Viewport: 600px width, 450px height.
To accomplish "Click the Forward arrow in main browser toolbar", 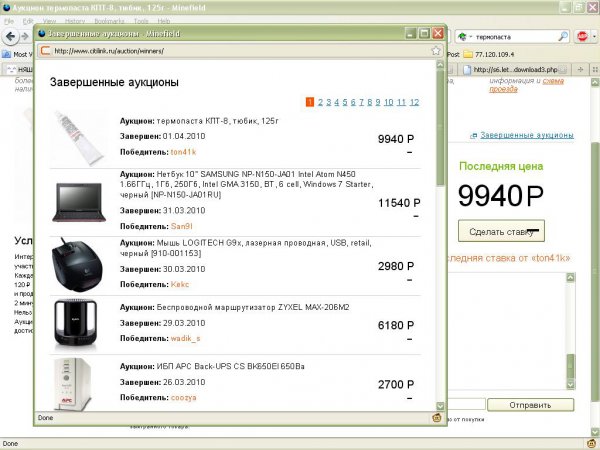I will (x=25, y=37).
